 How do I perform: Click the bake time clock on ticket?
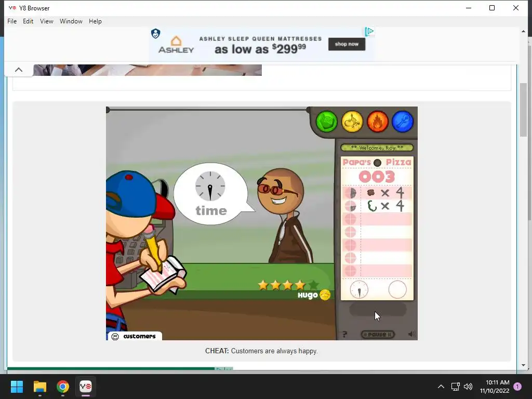point(359,290)
